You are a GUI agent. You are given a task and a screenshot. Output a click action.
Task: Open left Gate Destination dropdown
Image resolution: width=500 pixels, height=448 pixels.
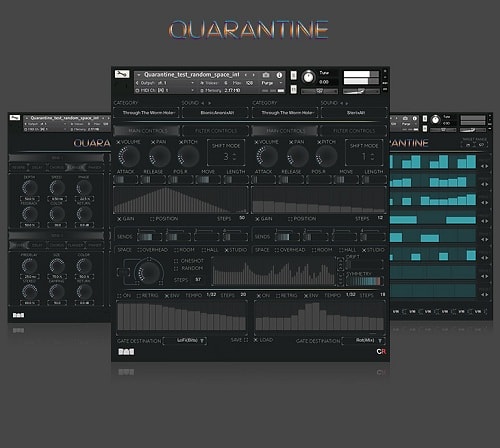coord(185,340)
